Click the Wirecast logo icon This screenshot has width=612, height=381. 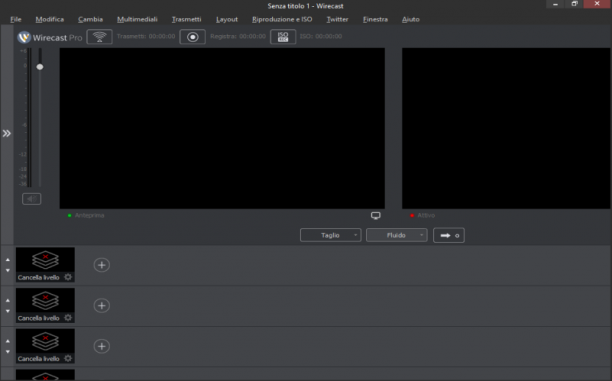click(x=24, y=37)
